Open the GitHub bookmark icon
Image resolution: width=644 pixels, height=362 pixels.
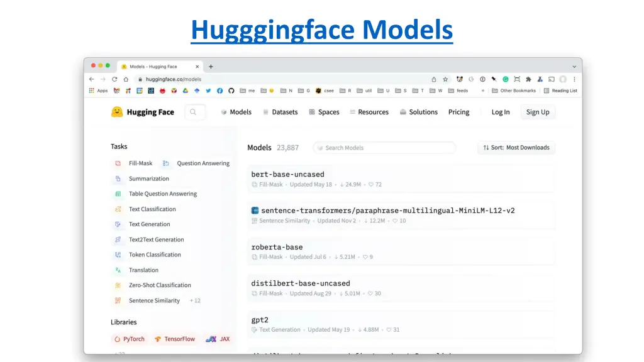coord(231,90)
